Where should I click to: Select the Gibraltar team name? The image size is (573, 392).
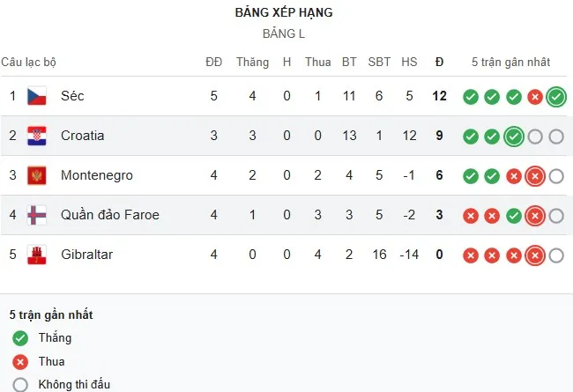[x=87, y=255]
